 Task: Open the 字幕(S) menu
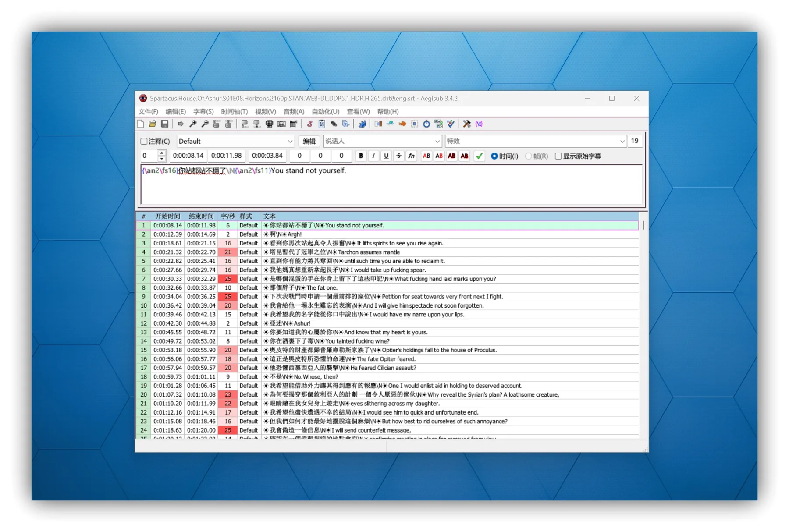(x=203, y=111)
